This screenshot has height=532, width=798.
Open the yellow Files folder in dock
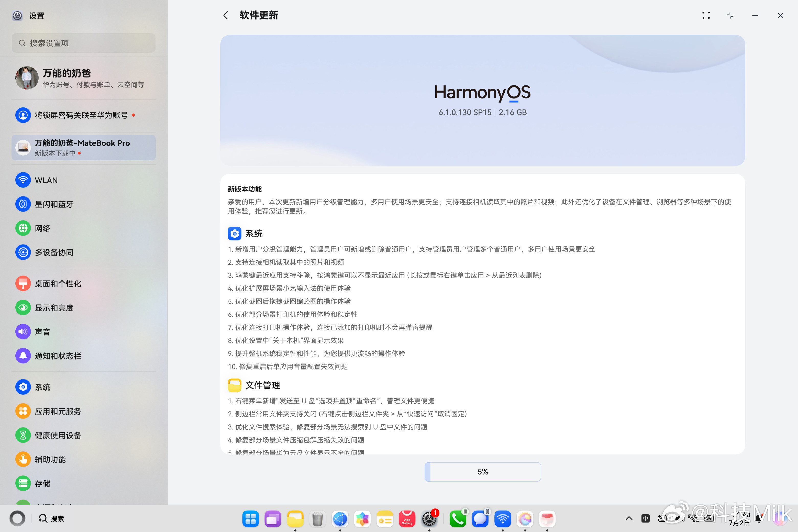tap(295, 519)
